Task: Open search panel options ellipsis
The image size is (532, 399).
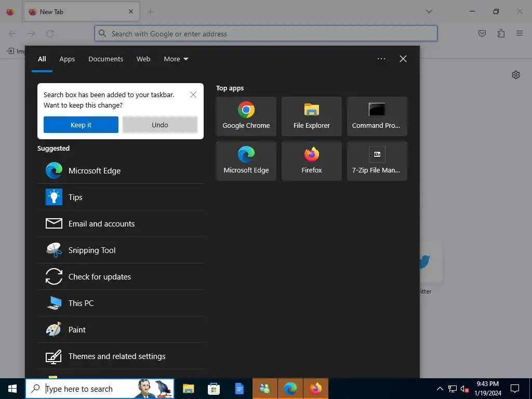Action: (x=381, y=59)
